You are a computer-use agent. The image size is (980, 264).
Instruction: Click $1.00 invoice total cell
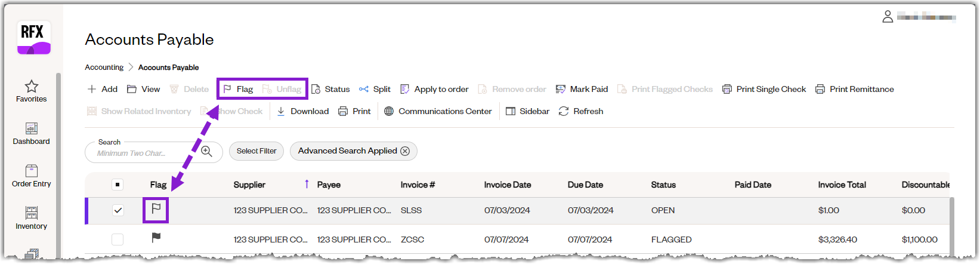829,210
